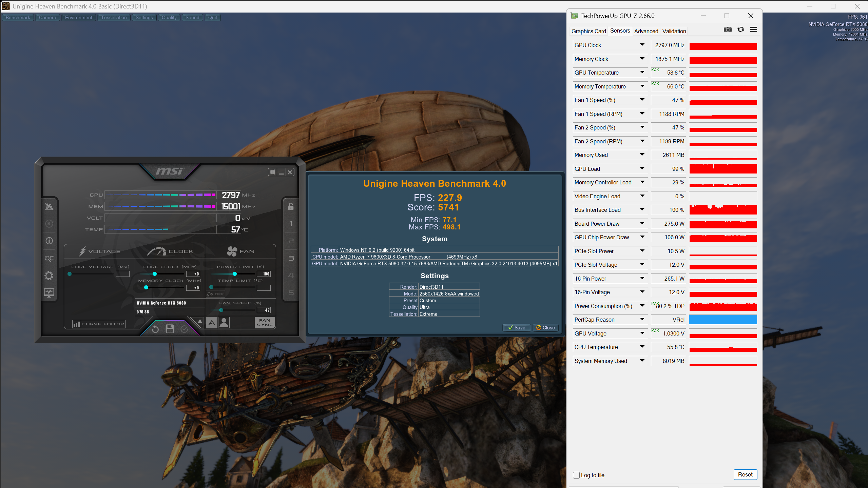Select Afterburner profile slot 5

pos(291,293)
